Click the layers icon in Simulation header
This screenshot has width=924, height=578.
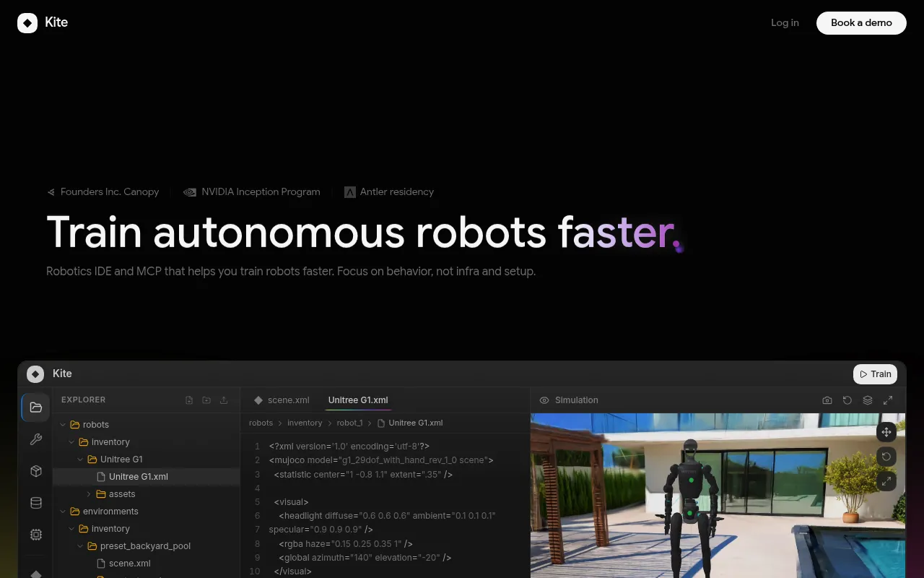(x=868, y=400)
